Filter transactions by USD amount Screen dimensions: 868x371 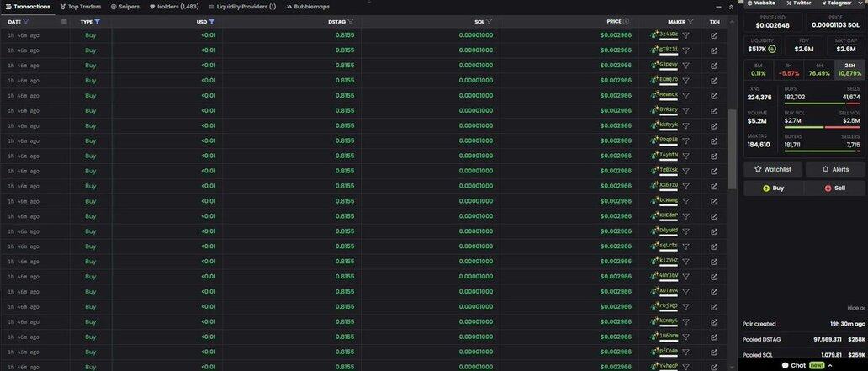[212, 22]
